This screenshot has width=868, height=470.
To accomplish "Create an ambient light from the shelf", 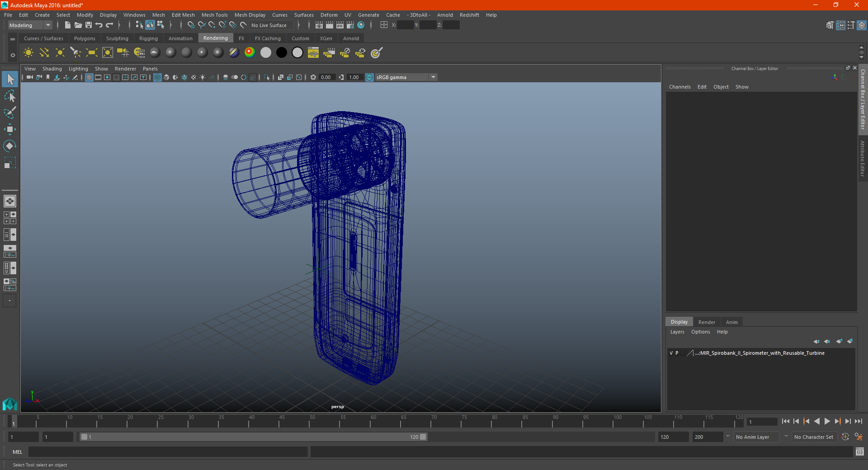I will click(x=28, y=53).
